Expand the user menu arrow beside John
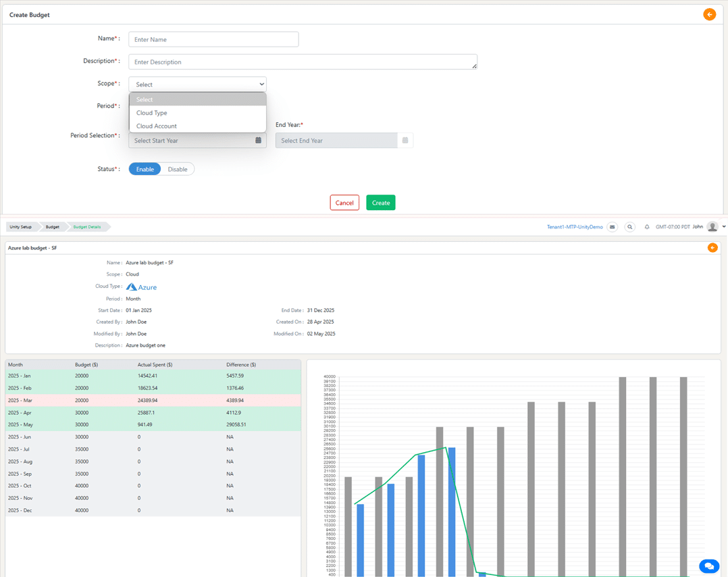This screenshot has height=577, width=728. (724, 227)
